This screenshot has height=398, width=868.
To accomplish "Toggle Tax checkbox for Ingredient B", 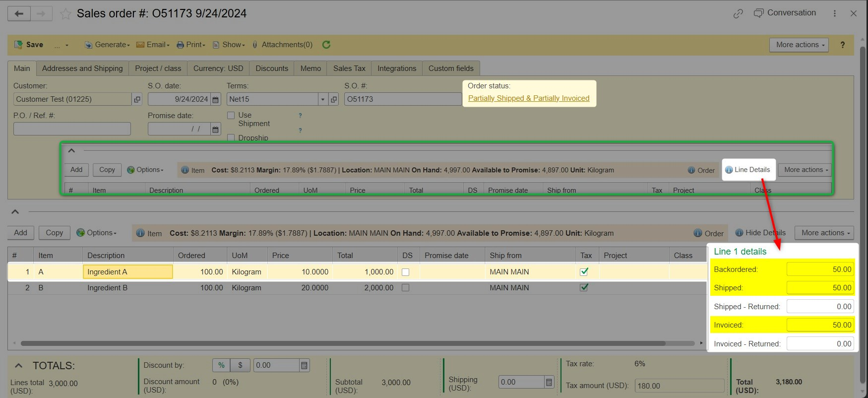I will (584, 287).
